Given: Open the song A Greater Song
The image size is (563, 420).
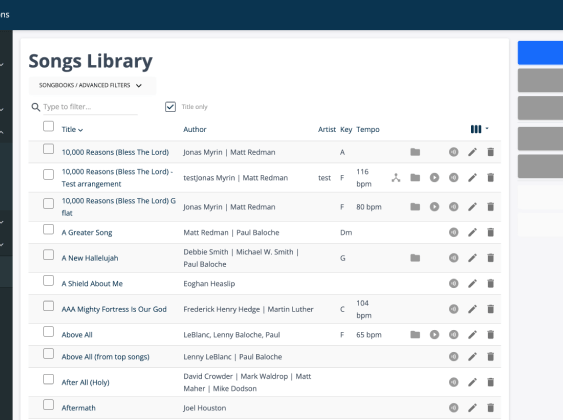Looking at the screenshot, I should point(87,233).
